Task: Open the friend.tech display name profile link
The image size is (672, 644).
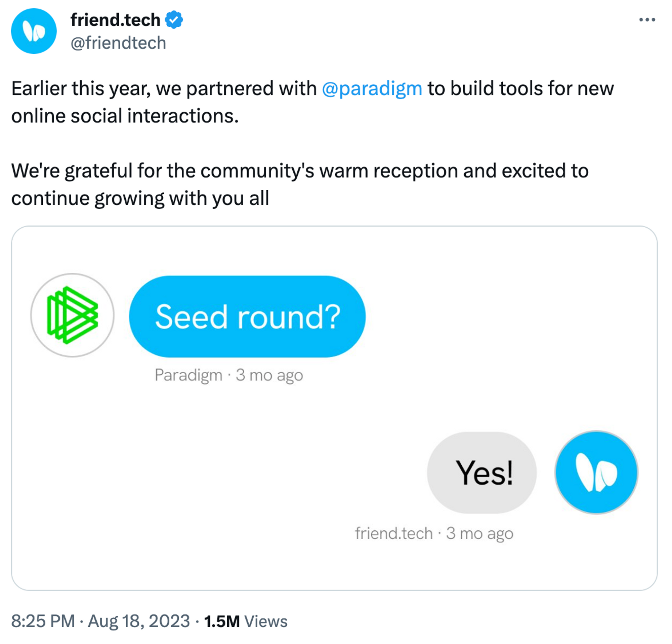Action: tap(115, 20)
